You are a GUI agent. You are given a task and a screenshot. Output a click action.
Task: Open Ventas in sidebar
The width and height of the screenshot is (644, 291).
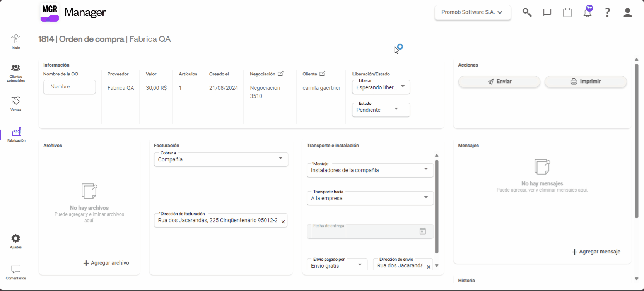coord(16,104)
